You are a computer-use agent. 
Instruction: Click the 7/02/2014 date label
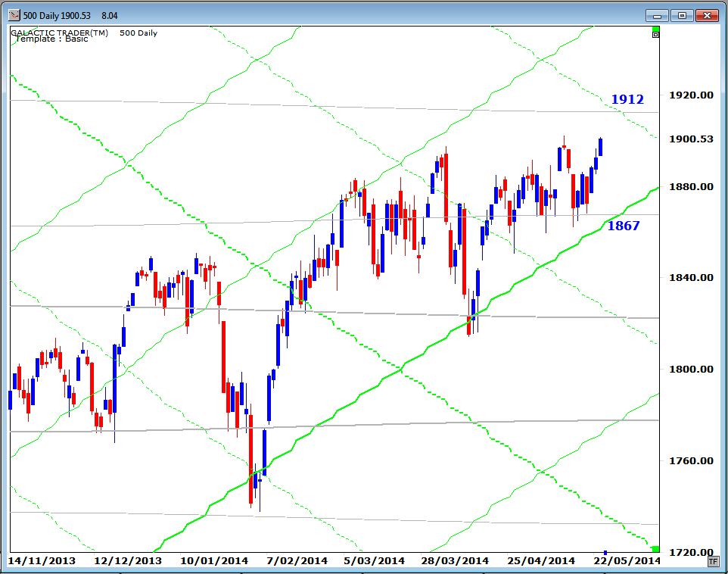click(x=297, y=561)
